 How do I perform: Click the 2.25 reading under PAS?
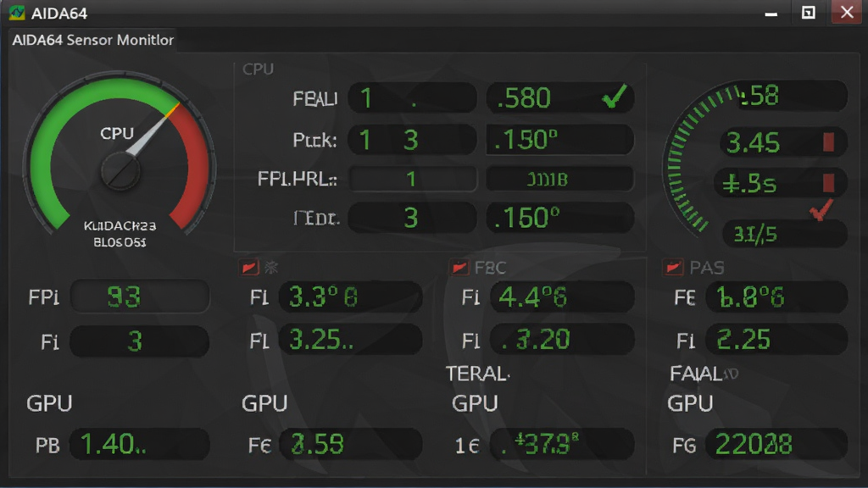[x=776, y=339]
